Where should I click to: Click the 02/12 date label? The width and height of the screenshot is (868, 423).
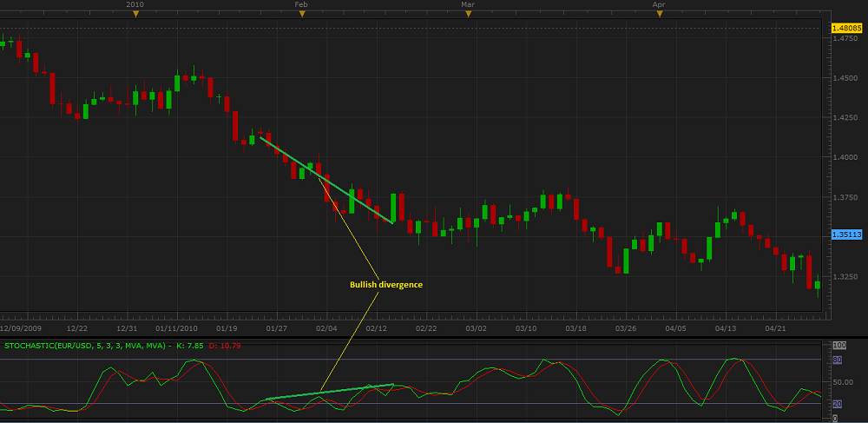(x=376, y=328)
